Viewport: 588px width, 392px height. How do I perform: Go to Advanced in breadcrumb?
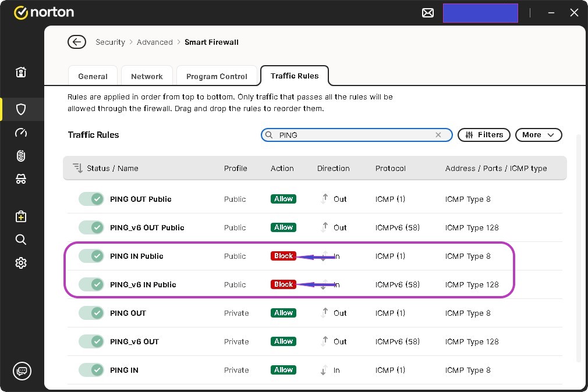[155, 42]
